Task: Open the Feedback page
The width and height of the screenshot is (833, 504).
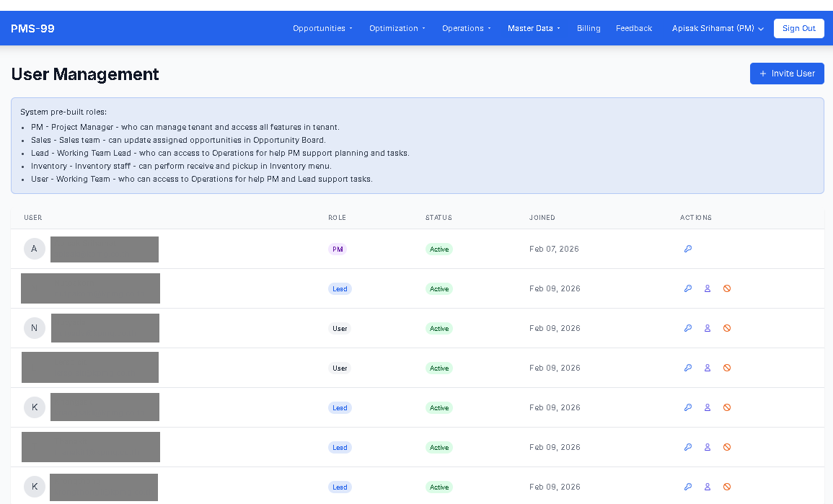Action: click(634, 28)
